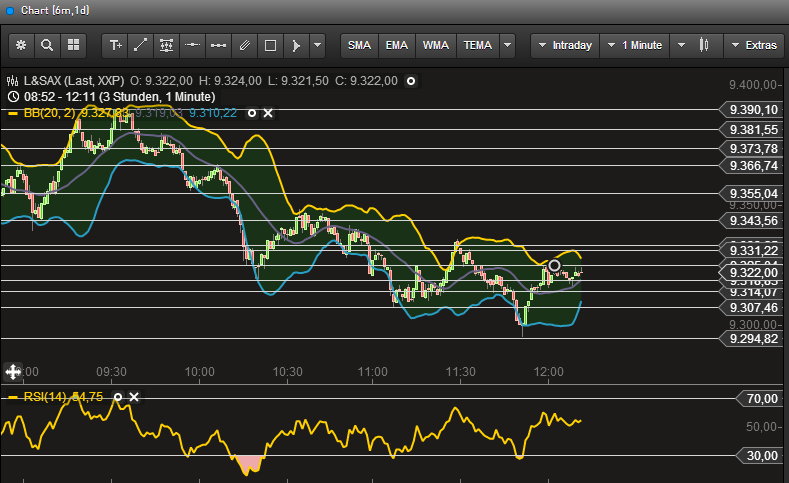Image resolution: width=789 pixels, height=483 pixels.
Task: Remove the RSI(14) indicator with X
Action: 134,397
